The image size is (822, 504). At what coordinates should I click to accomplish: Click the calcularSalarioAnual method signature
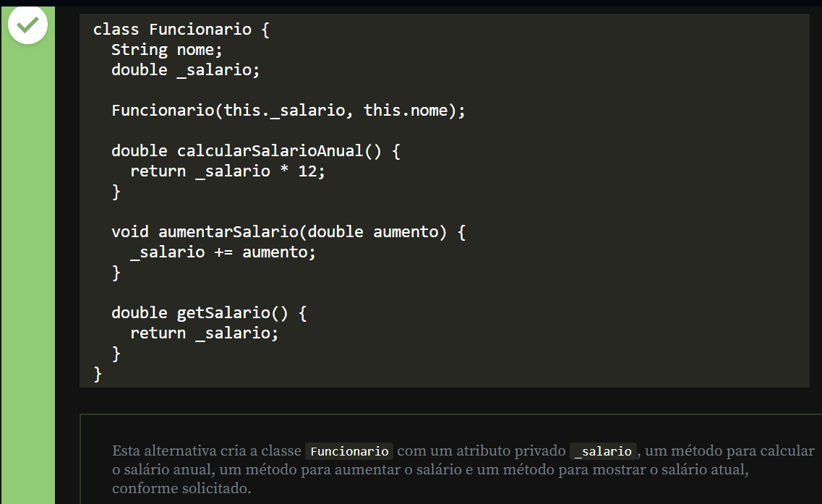pos(255,151)
